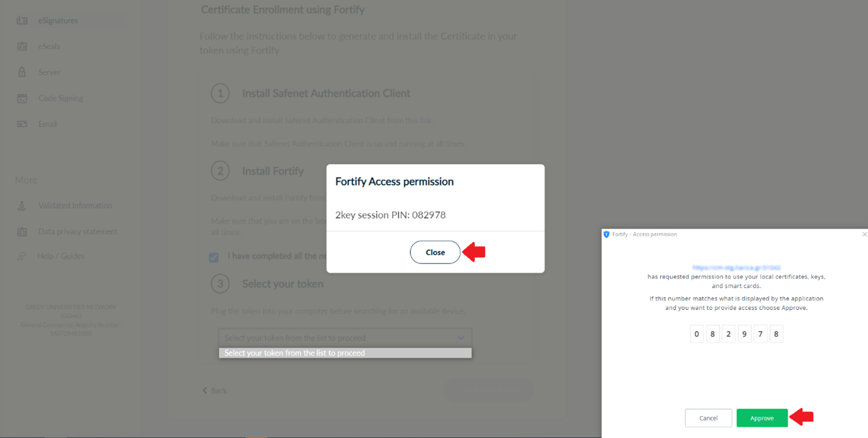The height and width of the screenshot is (438, 868).
Task: Click the Server padlock icon
Action: point(22,72)
